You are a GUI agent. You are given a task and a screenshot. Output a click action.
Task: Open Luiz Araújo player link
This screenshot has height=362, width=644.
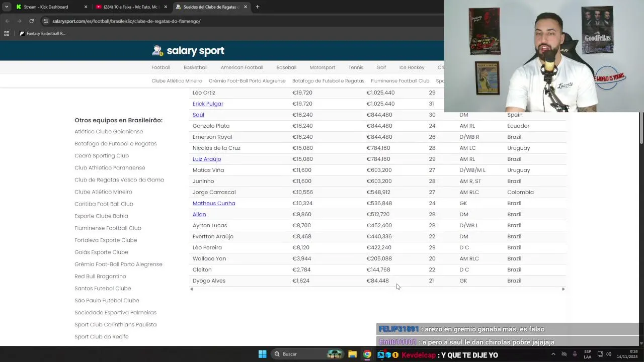click(x=207, y=159)
